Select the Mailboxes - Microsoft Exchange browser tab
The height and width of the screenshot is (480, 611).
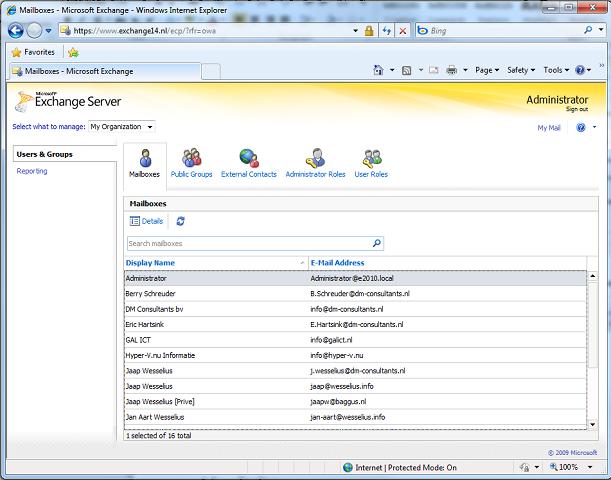click(105, 71)
